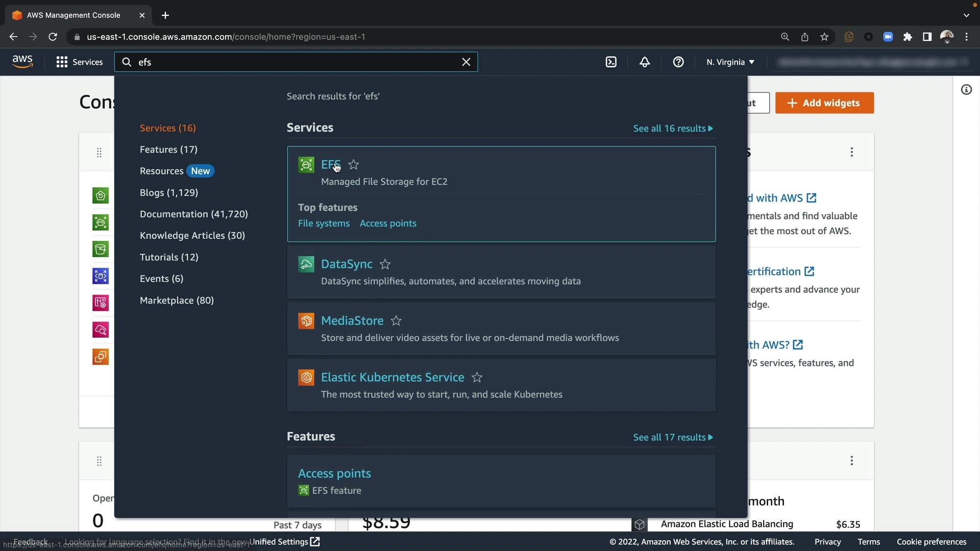The width and height of the screenshot is (980, 551).
Task: Open the help question mark icon
Action: pos(678,62)
